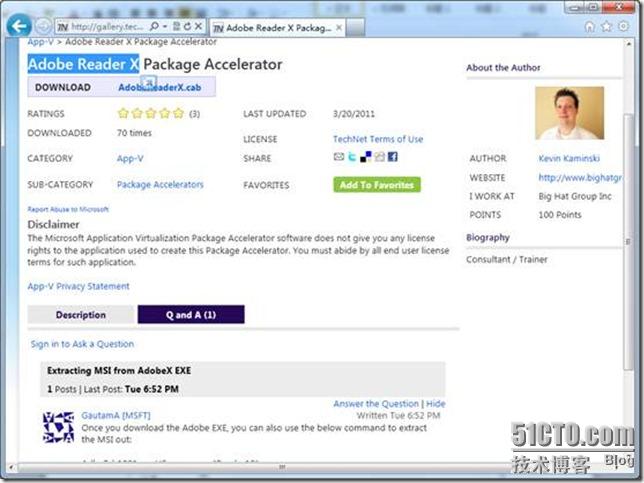The image size is (644, 483).
Task: Share via the Delicious checkered icon
Action: click(x=366, y=157)
